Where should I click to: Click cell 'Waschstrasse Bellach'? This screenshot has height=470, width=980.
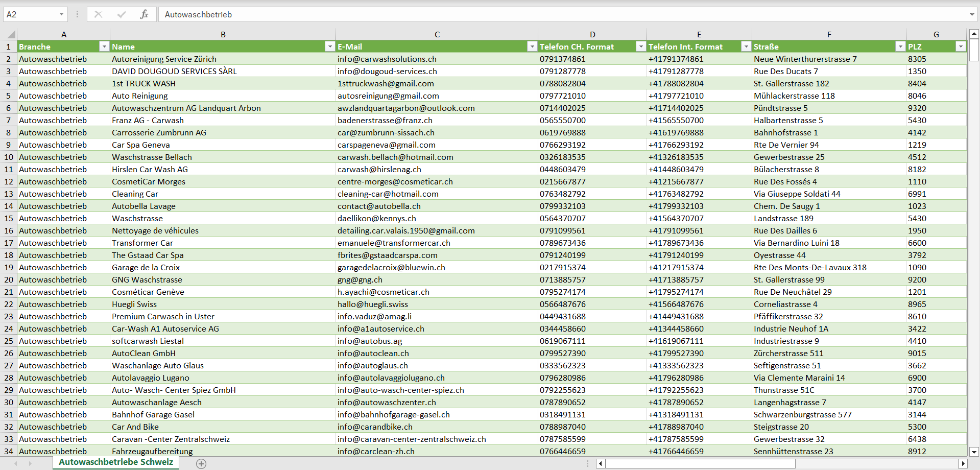[223, 157]
